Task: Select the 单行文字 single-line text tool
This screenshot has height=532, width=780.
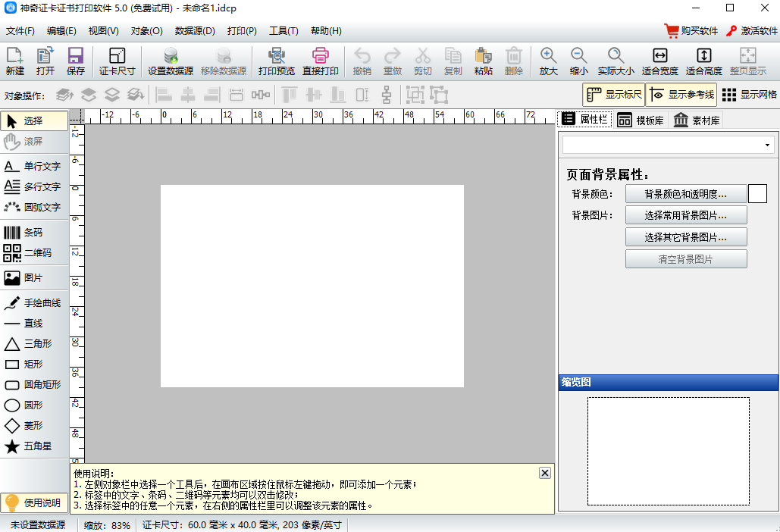Action: tap(34, 166)
